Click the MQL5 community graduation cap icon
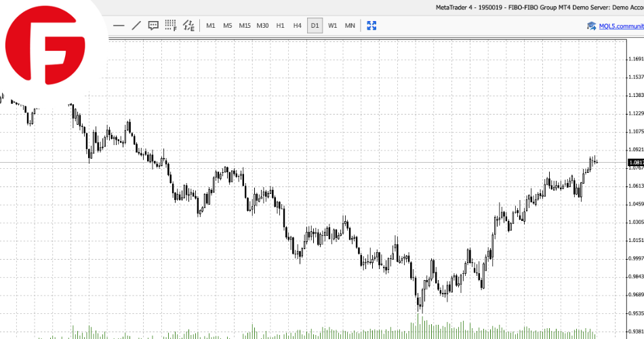 591,26
